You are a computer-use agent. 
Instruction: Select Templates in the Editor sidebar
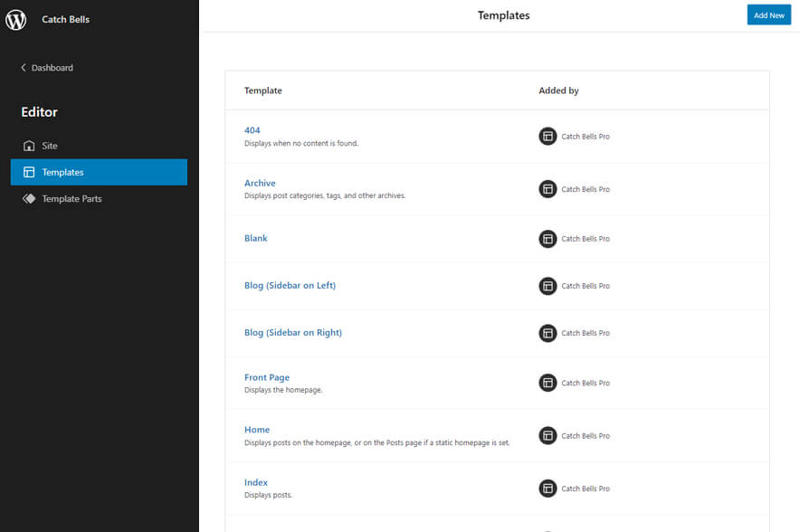pos(62,172)
